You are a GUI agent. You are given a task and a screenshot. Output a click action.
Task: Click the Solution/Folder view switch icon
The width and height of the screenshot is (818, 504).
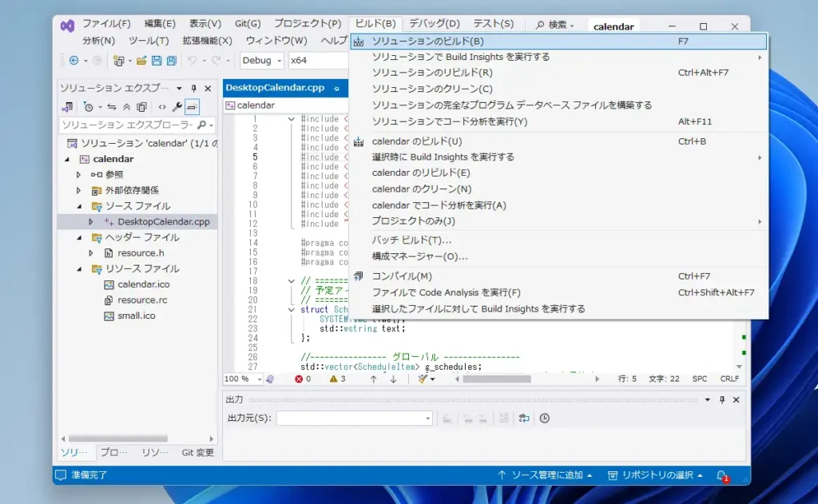(67, 107)
